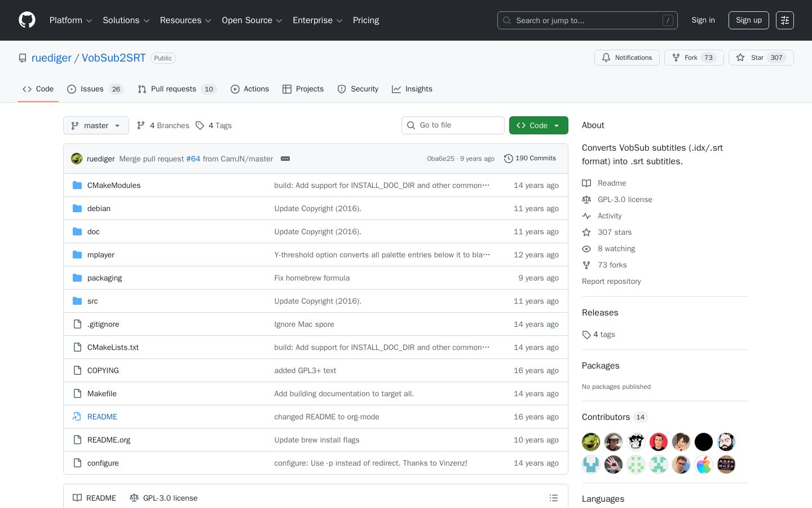Open the GPL-3.0 license sidebar link

pos(617,199)
